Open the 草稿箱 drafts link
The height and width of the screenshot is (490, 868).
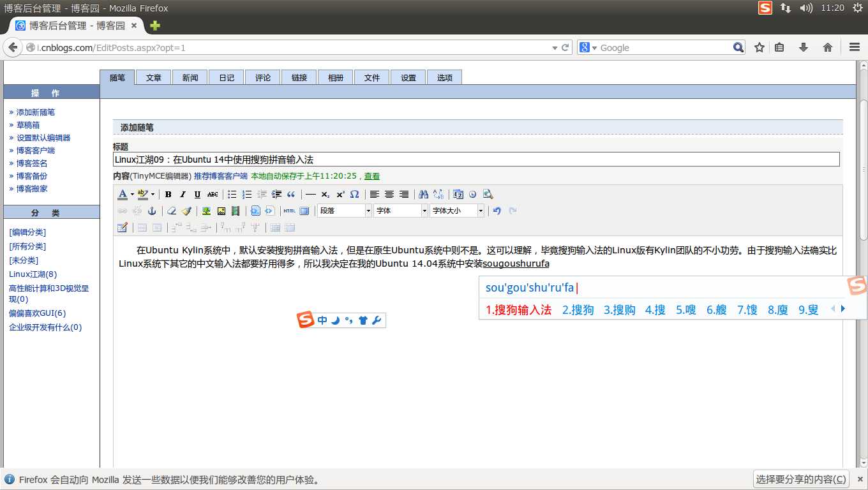point(28,125)
